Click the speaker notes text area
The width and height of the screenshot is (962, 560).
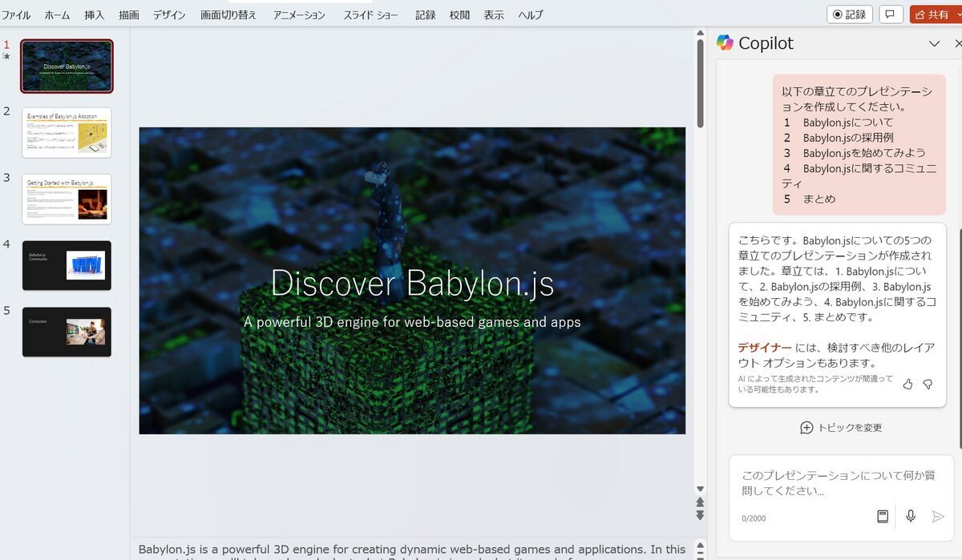[412, 550]
